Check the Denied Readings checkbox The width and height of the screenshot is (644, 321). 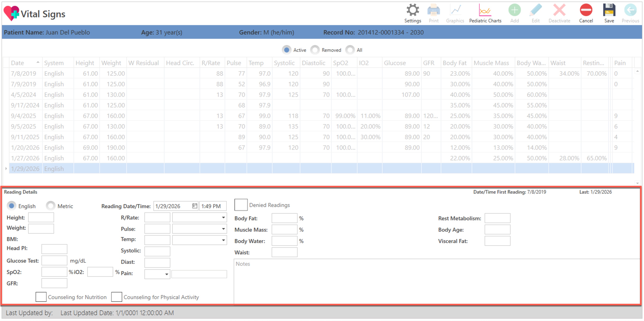tap(241, 205)
